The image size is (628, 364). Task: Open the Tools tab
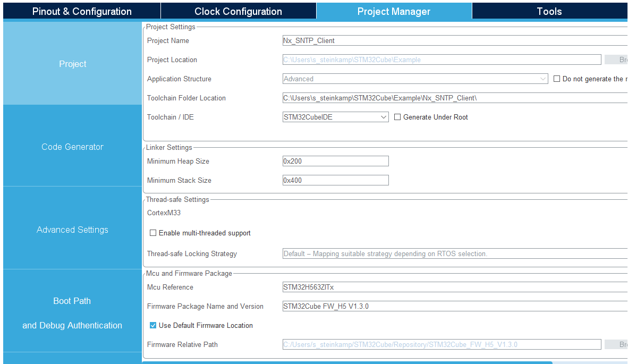pyautogui.click(x=549, y=11)
